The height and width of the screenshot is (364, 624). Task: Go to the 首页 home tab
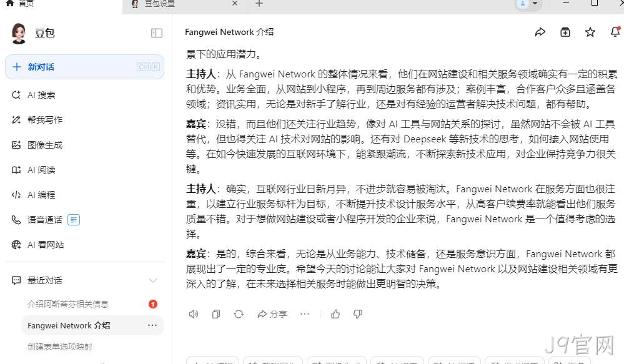point(20,4)
